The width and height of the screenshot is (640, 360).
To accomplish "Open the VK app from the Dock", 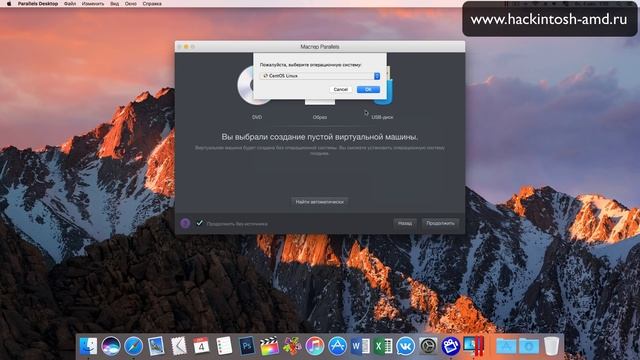I will pyautogui.click(x=405, y=346).
